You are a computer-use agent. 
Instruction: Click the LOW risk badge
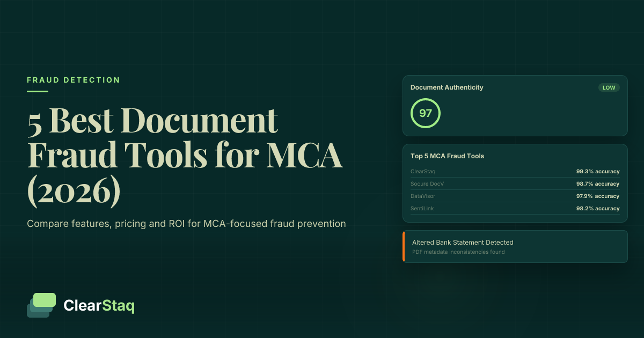pos(609,87)
